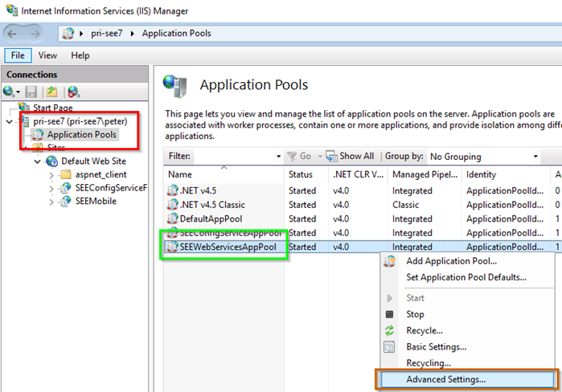Click the Stop square icon in context menu

pyautogui.click(x=389, y=314)
